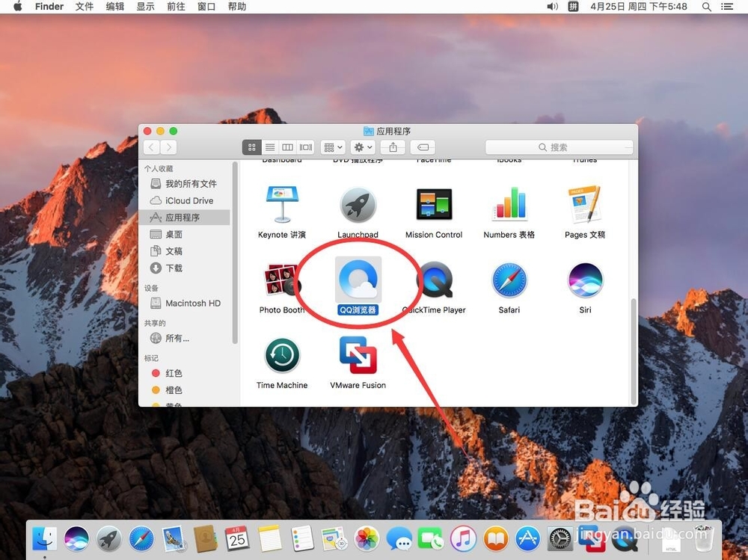This screenshot has height=560, width=748.
Task: Select the Mission Control app icon
Action: click(x=434, y=205)
